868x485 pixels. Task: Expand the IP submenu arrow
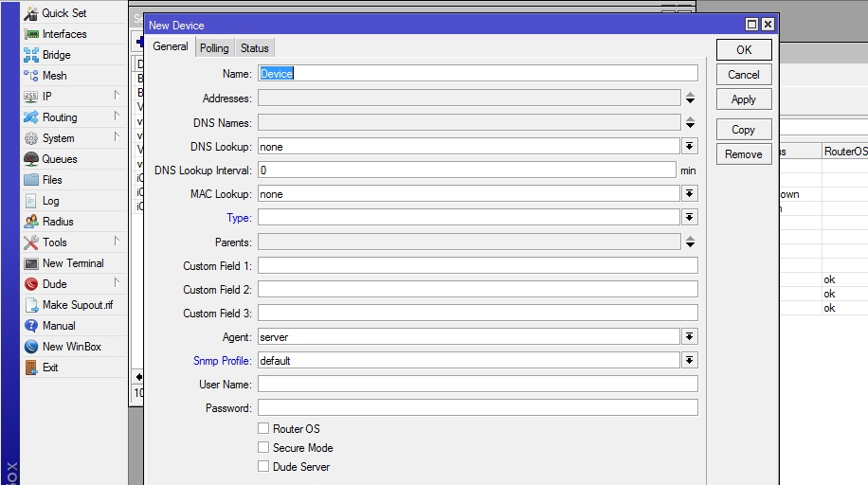click(x=117, y=96)
